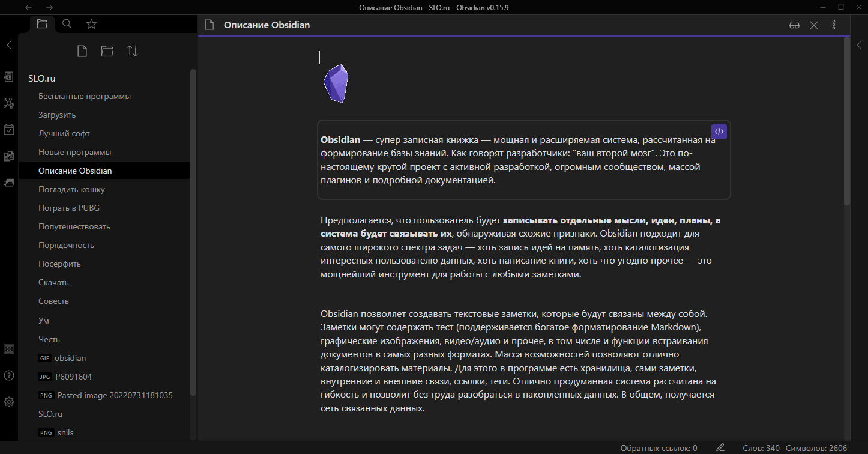This screenshot has height=454, width=868.
Task: Insert a template via ribbon icon
Action: [9, 156]
